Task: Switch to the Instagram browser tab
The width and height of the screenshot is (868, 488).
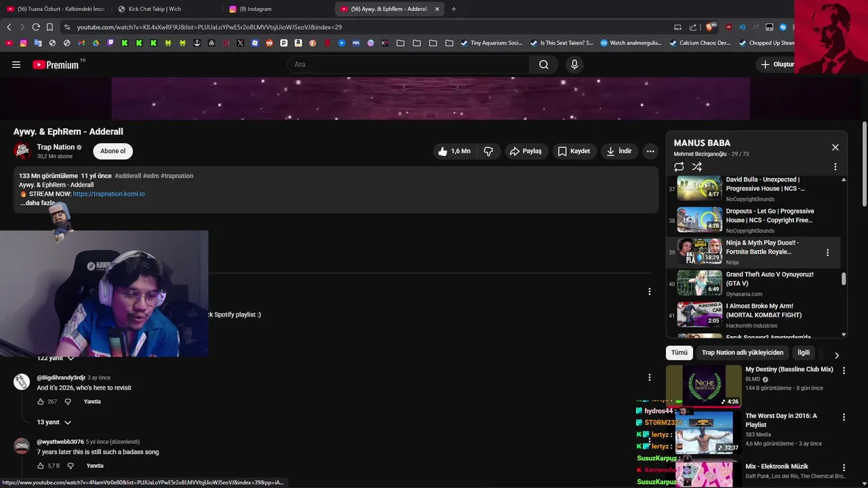Action: point(277,9)
